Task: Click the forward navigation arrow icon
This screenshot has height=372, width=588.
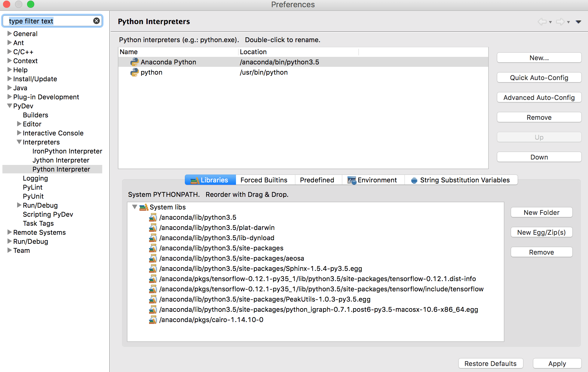Action: pyautogui.click(x=560, y=22)
